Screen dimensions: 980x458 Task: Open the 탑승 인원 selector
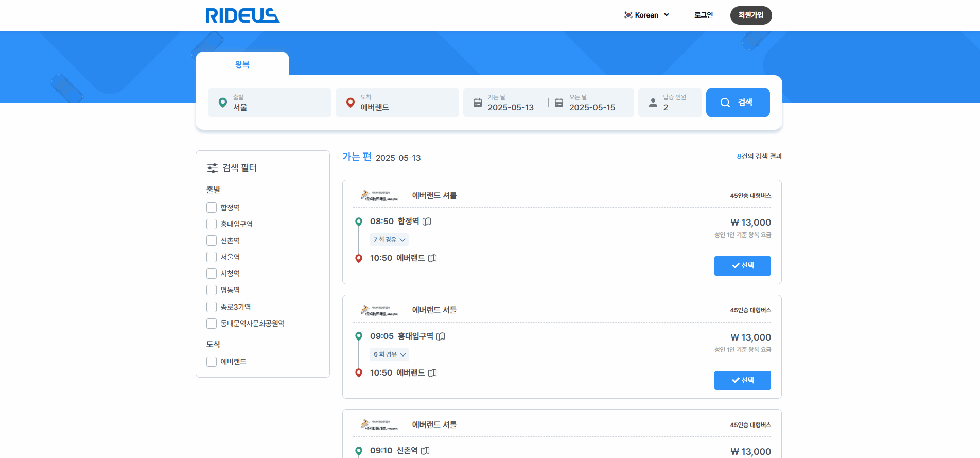(x=670, y=103)
